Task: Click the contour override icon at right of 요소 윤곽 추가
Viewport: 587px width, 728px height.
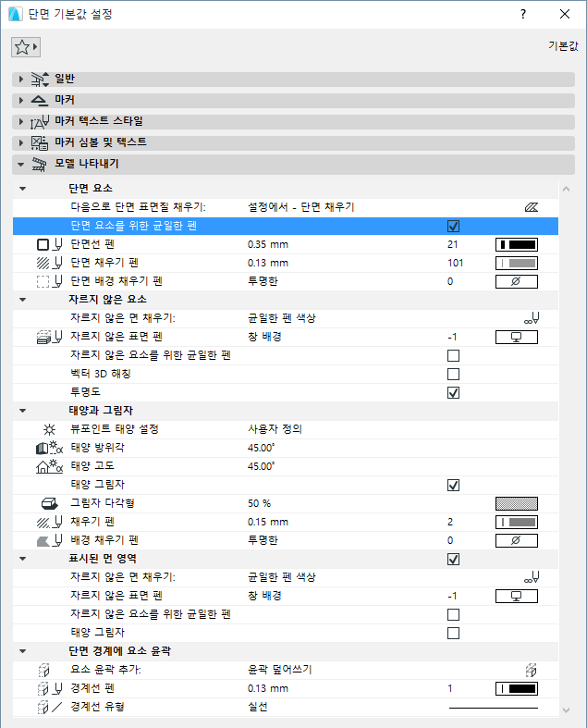Action: point(532,670)
